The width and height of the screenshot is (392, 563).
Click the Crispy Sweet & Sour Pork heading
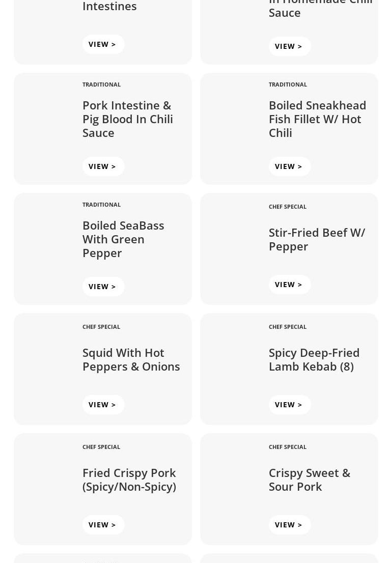309,480
